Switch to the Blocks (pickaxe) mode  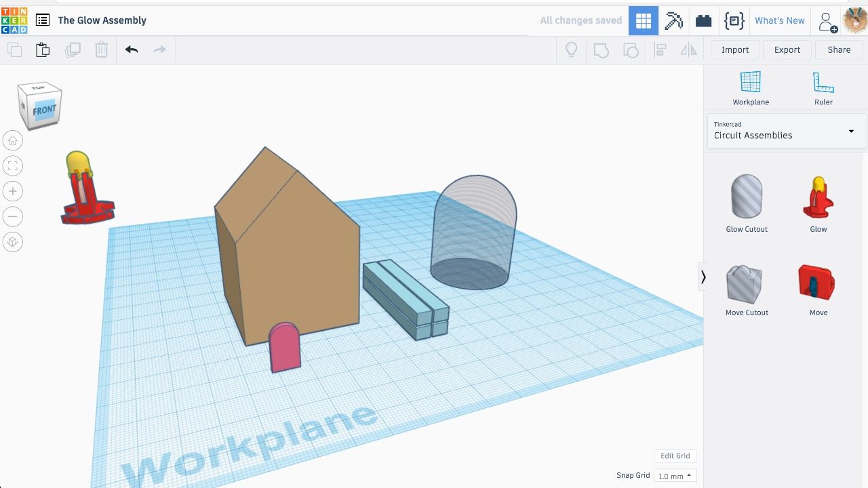(673, 20)
